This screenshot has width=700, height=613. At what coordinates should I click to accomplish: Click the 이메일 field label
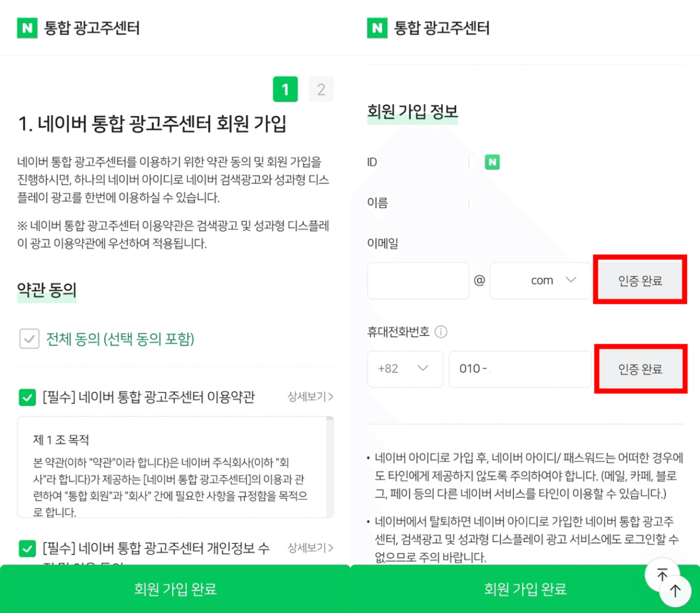click(383, 243)
